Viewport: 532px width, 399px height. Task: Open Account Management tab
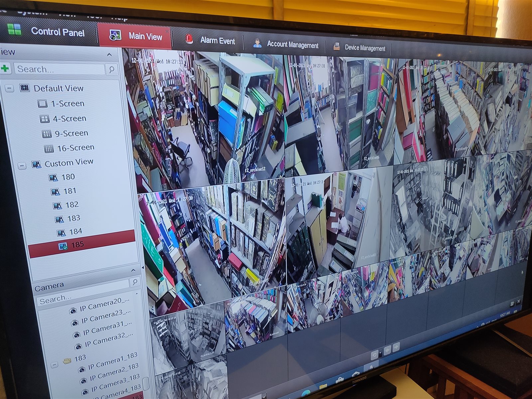point(292,45)
